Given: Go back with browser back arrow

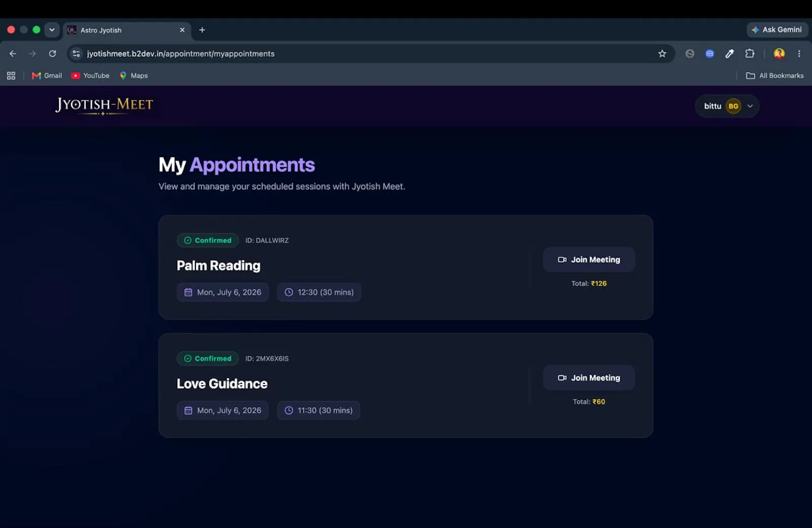Looking at the screenshot, I should tap(13, 54).
